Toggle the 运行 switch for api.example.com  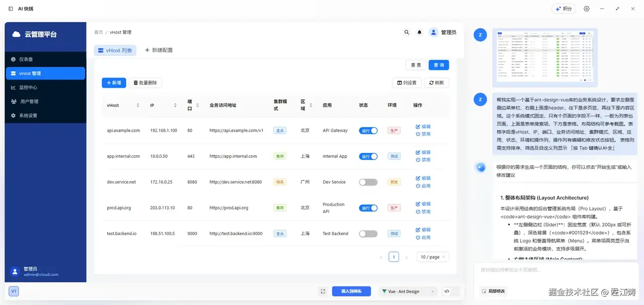click(368, 131)
